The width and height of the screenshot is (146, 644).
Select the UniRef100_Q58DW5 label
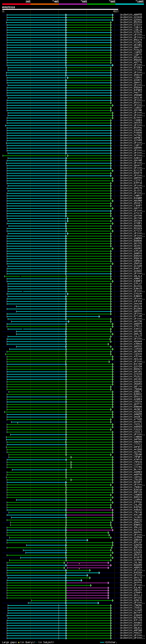[131, 95]
